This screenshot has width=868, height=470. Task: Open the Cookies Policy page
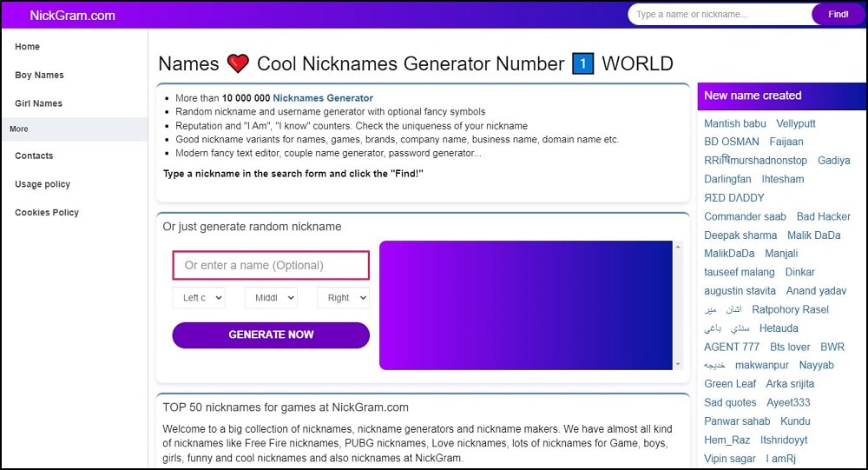click(47, 212)
